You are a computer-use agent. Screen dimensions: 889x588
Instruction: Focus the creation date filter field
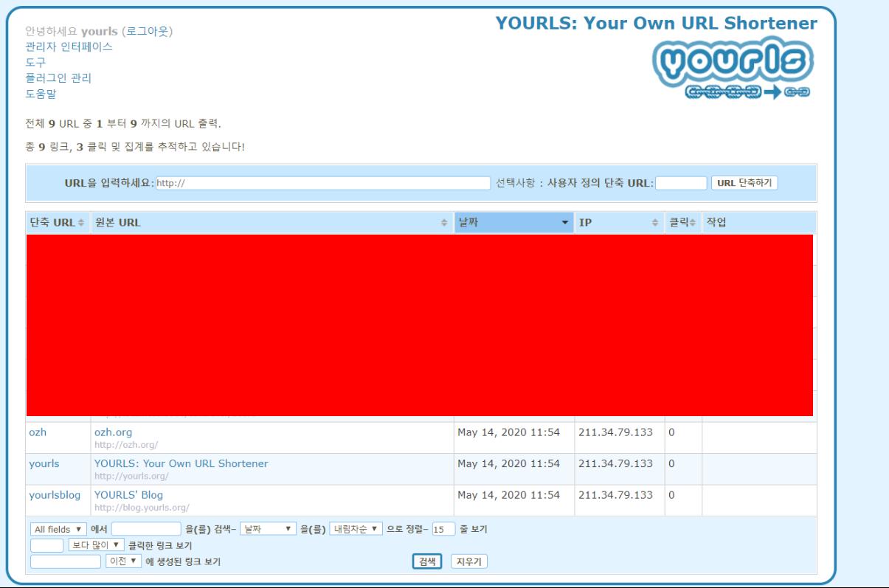pyautogui.click(x=66, y=561)
